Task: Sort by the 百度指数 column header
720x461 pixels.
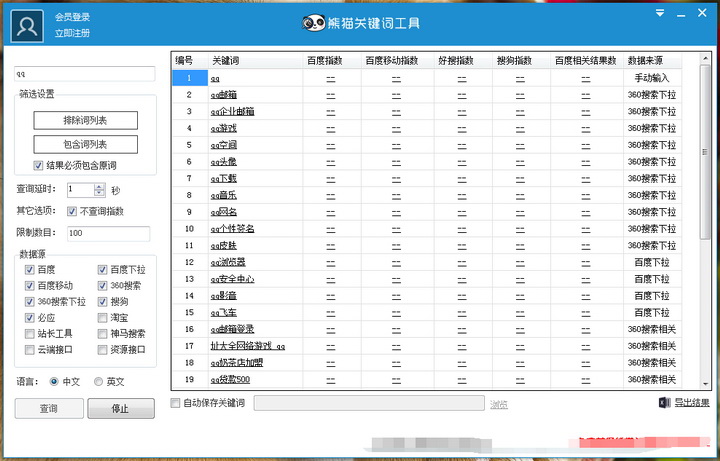Action: click(332, 61)
